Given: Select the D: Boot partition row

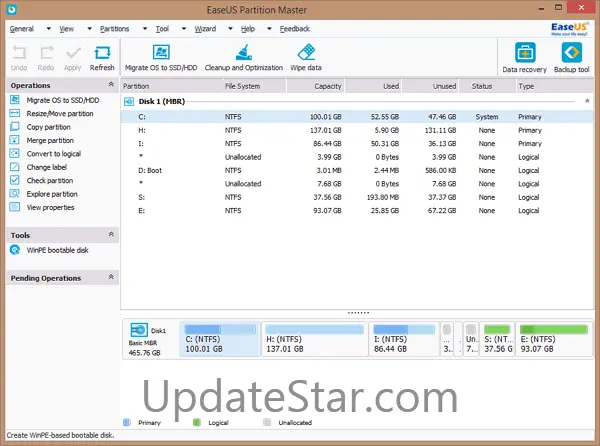Looking at the screenshot, I should coord(357,171).
